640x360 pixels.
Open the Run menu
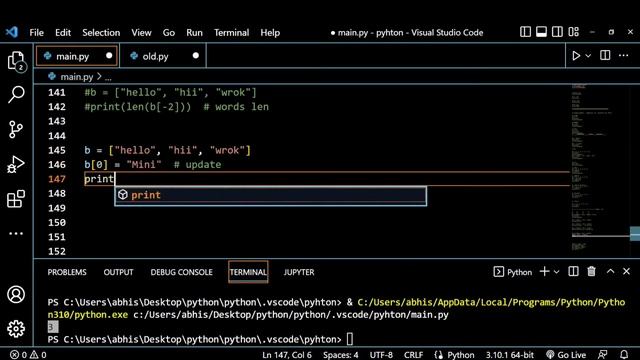[194, 33]
